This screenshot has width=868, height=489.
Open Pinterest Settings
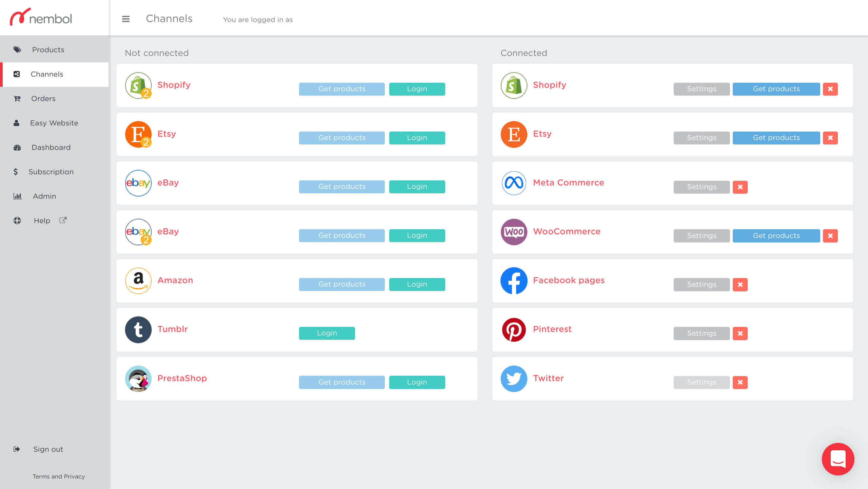point(702,334)
